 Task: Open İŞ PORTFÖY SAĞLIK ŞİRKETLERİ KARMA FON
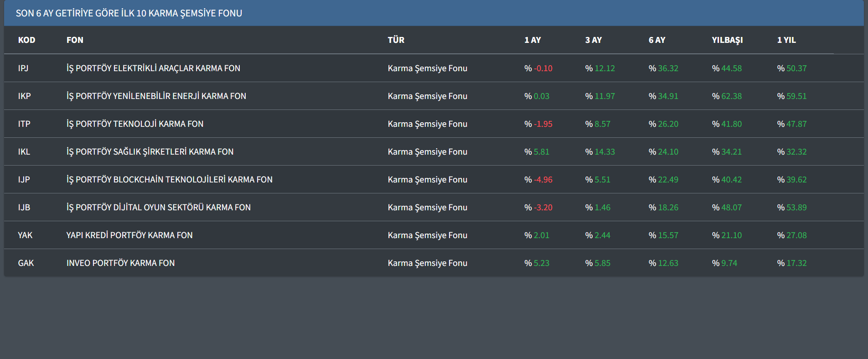[x=150, y=152]
